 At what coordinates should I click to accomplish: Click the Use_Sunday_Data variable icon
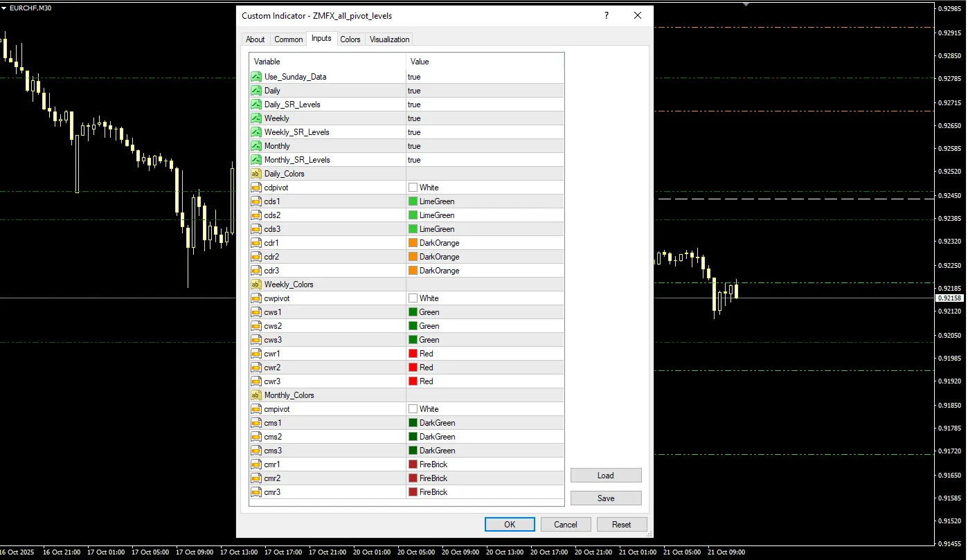(256, 77)
